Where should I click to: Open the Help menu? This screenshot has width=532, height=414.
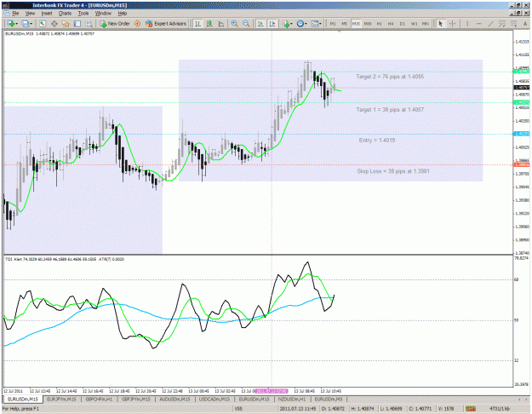123,14
